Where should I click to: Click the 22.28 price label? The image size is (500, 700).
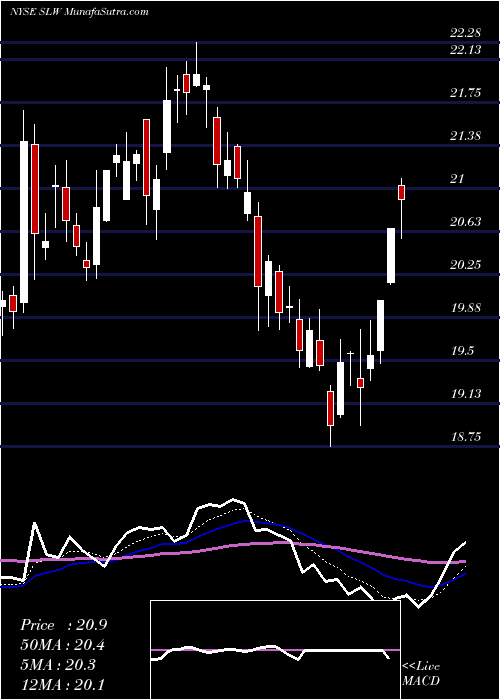pos(466,33)
